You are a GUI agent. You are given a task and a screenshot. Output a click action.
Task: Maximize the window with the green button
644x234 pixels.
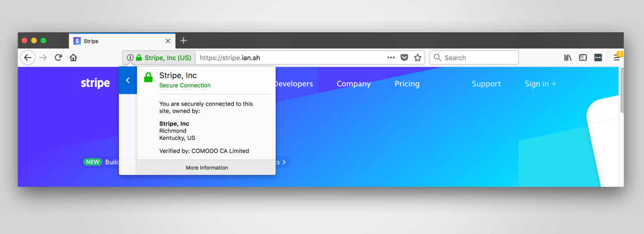coord(44,41)
